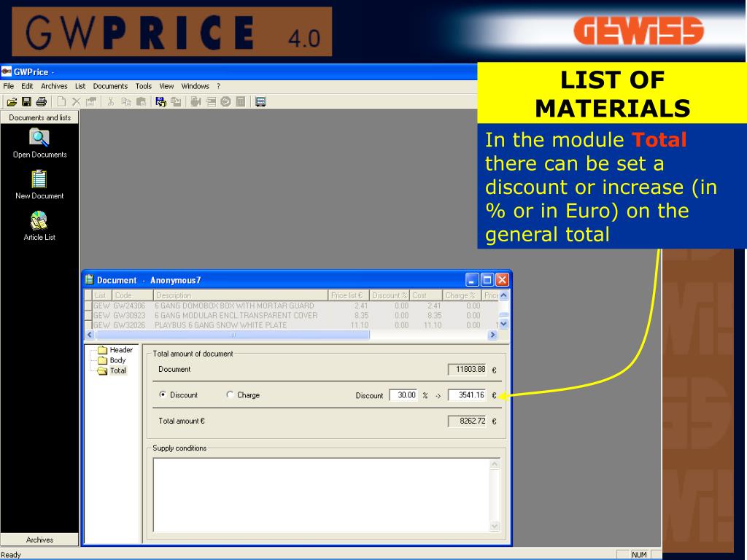Image resolution: width=747 pixels, height=560 pixels.
Task: Click the blue floppy Save-as toolbar icon
Action: click(x=160, y=101)
